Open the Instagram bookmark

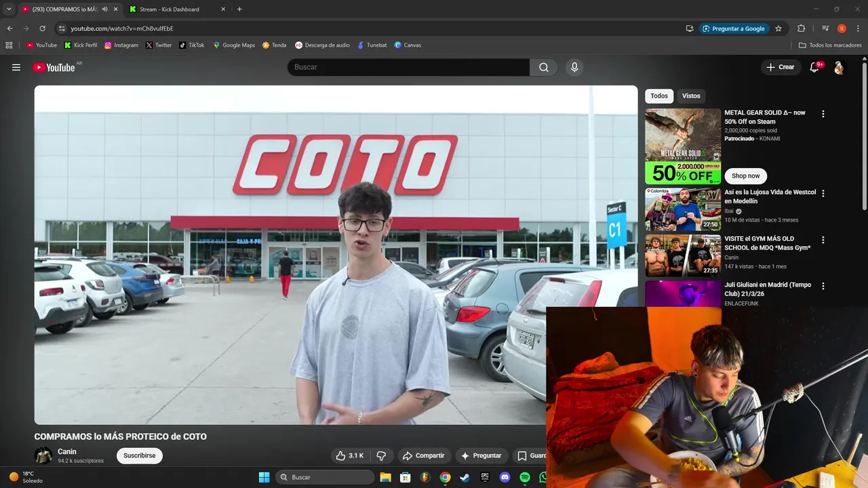121,45
